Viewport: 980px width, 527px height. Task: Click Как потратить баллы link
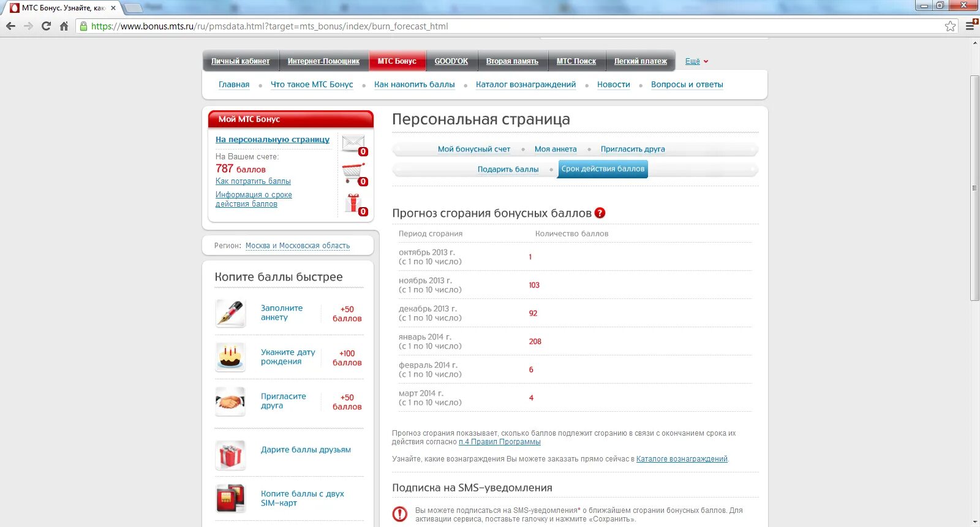pos(253,181)
